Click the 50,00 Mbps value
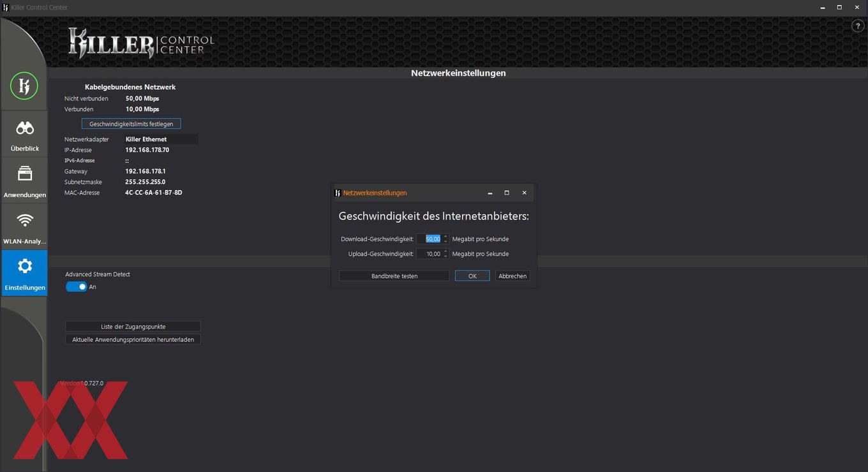This screenshot has height=472, width=868. (142, 99)
